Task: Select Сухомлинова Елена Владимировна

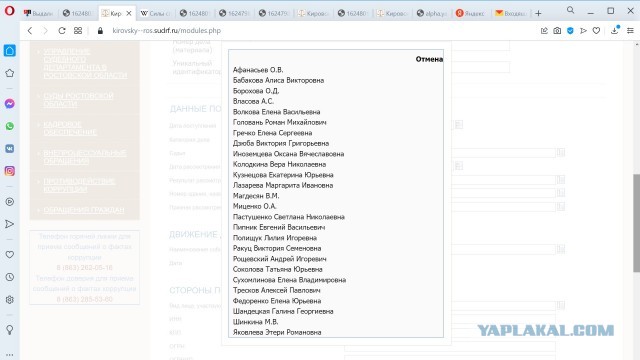Action: point(289,280)
